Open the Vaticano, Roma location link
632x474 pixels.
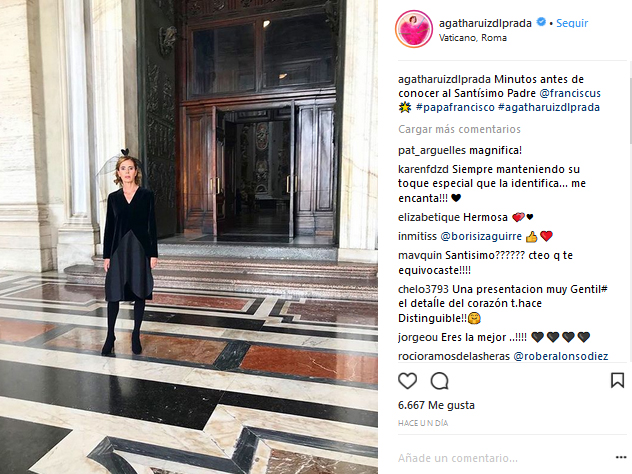(472, 38)
